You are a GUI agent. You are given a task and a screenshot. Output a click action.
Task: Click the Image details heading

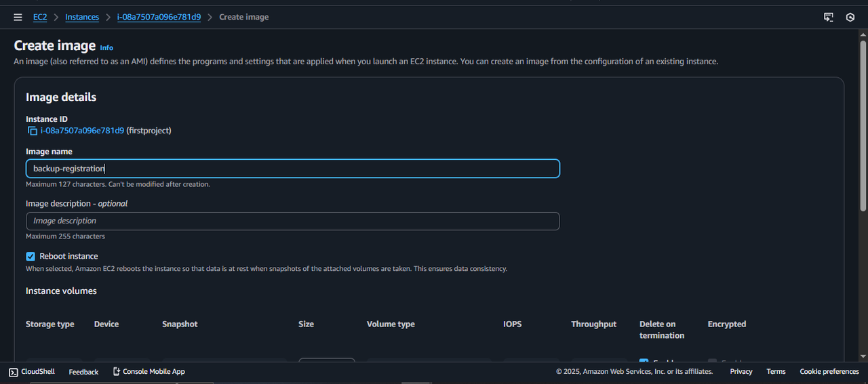pos(61,97)
